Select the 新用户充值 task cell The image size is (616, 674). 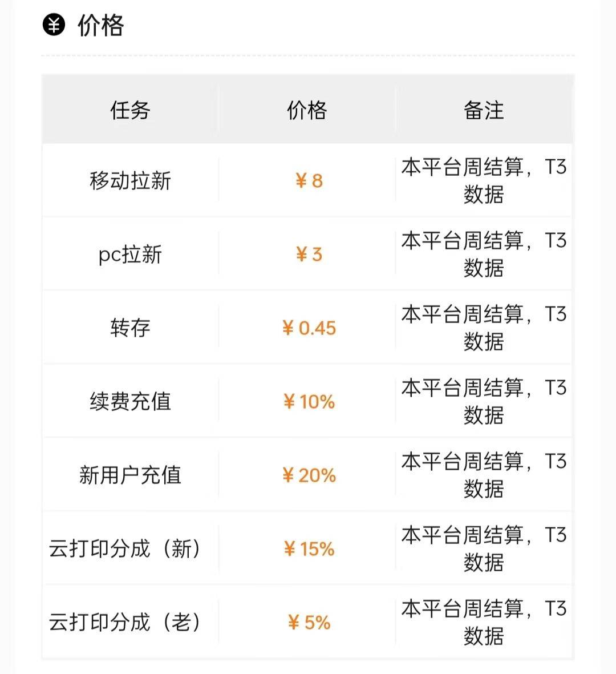point(130,475)
